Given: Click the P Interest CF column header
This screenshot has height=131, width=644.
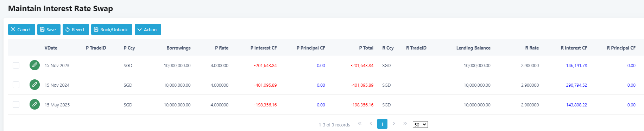Looking at the screenshot, I should (x=264, y=48).
